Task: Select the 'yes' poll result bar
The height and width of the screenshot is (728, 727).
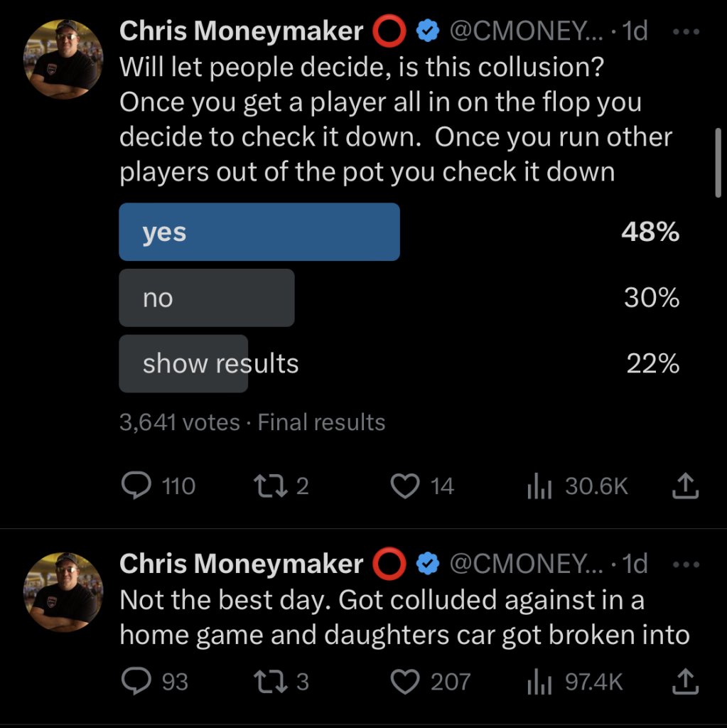Action: coord(259,232)
